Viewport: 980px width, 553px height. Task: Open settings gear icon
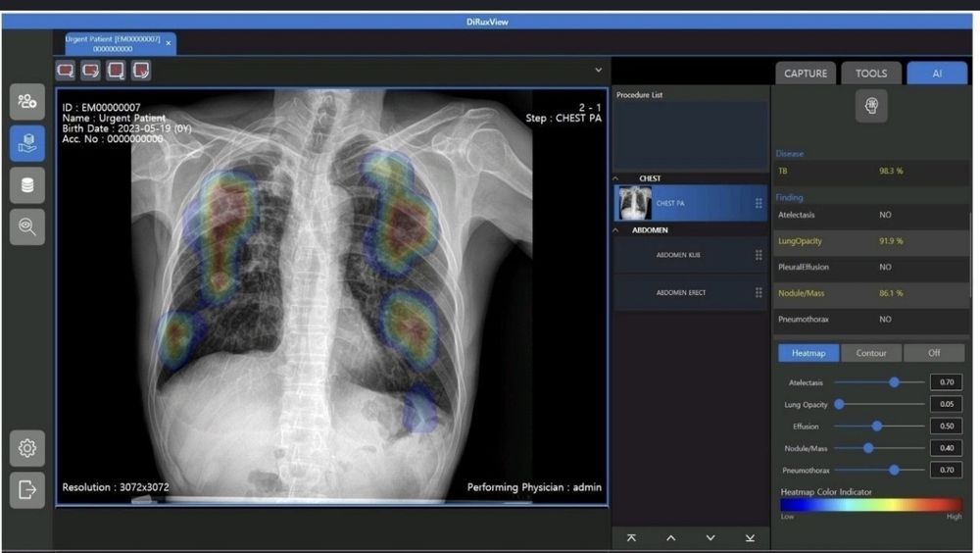pyautogui.click(x=26, y=448)
